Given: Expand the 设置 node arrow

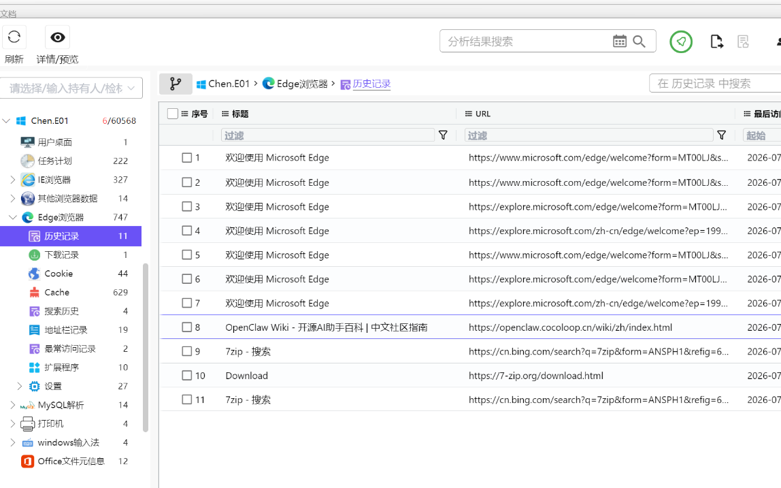Looking at the screenshot, I should [x=19, y=386].
